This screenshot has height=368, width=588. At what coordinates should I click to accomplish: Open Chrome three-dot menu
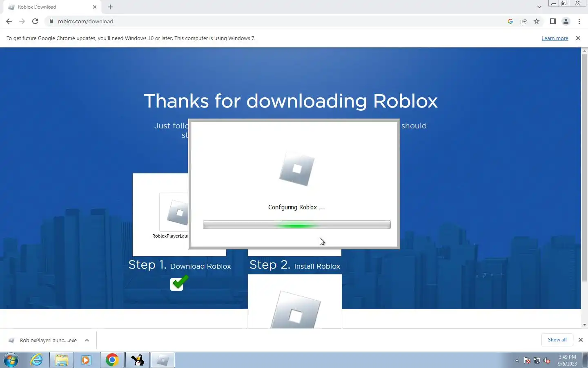[579, 21]
